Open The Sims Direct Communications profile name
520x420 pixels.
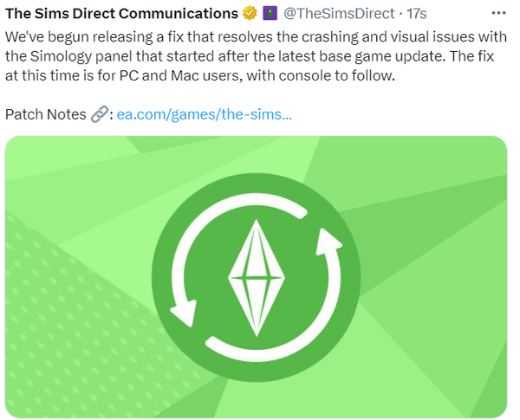(121, 14)
